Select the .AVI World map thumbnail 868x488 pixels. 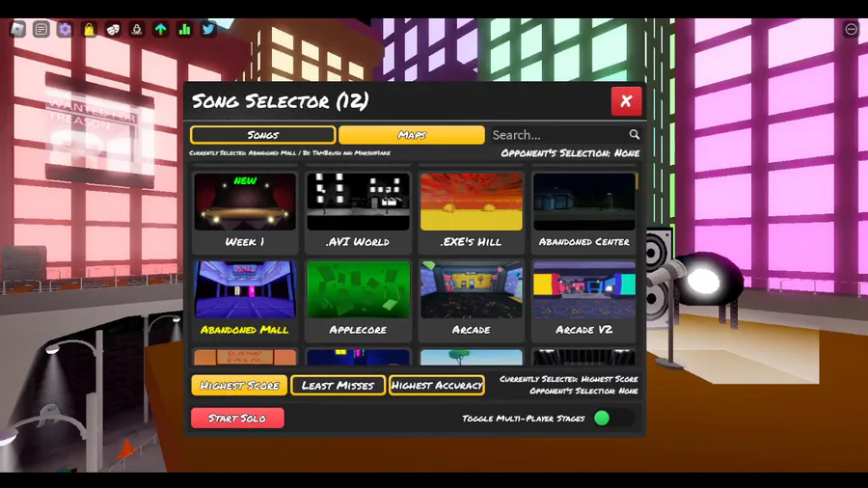click(358, 202)
